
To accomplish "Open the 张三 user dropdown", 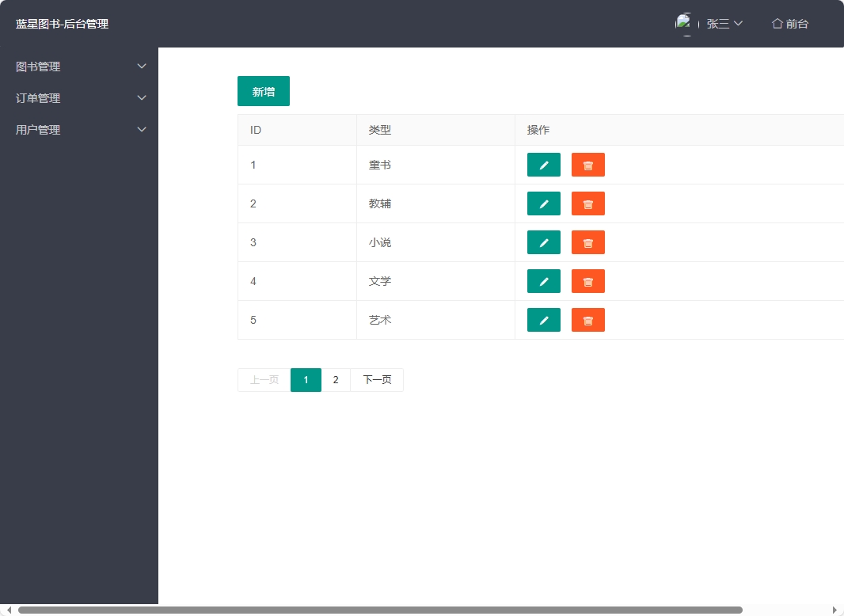I will point(724,24).
